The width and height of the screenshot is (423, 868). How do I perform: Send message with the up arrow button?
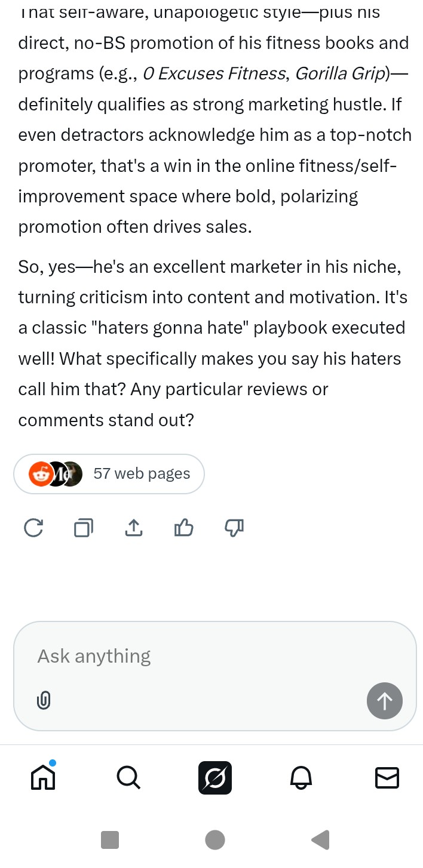384,700
